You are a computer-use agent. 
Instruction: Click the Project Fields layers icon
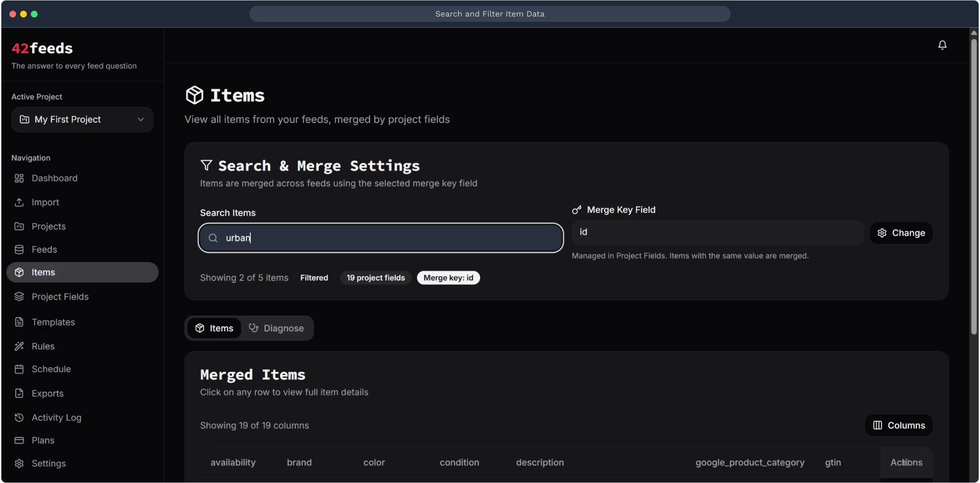[x=19, y=297]
